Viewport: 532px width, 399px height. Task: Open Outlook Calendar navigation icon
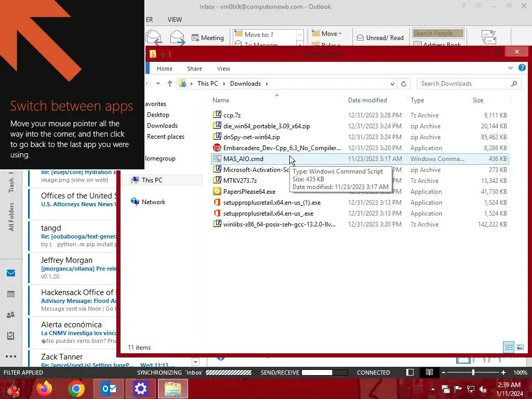click(11, 294)
